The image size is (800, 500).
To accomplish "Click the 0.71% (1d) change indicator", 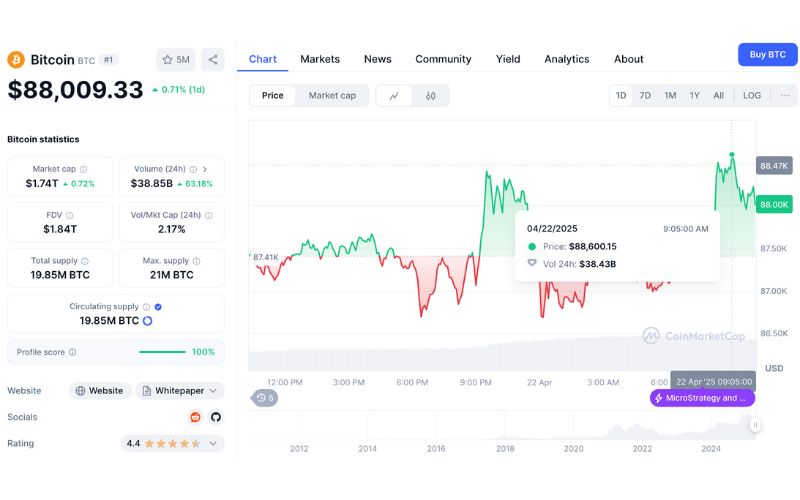I will [179, 90].
